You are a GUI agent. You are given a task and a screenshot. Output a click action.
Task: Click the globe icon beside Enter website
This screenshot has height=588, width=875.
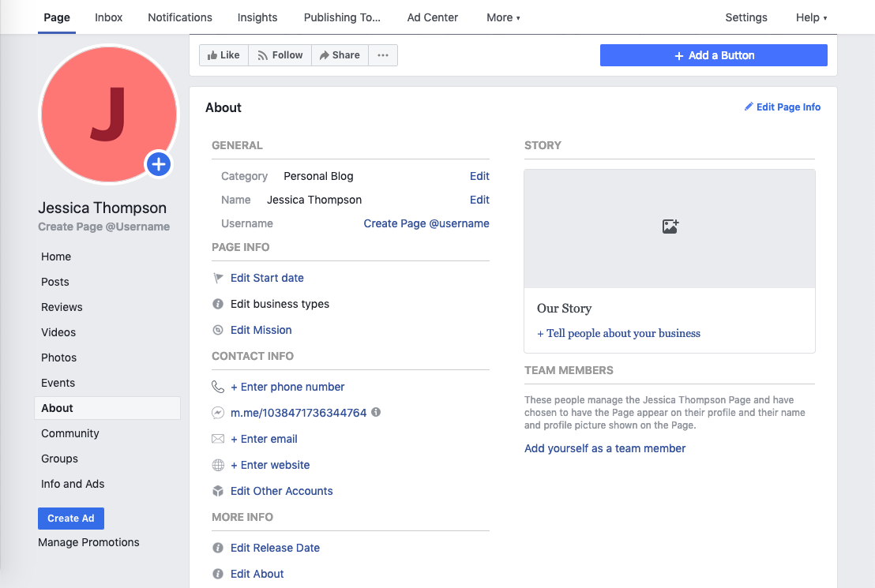218,465
